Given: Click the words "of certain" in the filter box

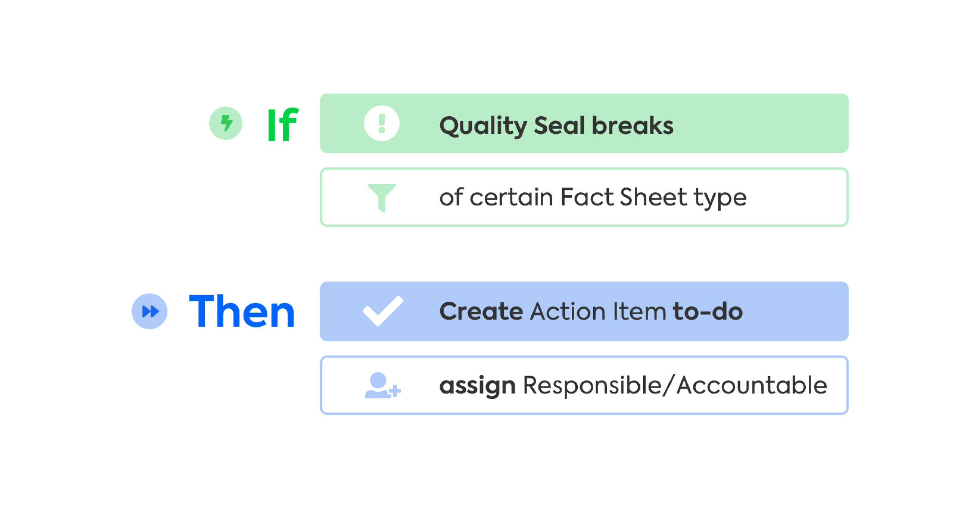Looking at the screenshot, I should point(496,197).
